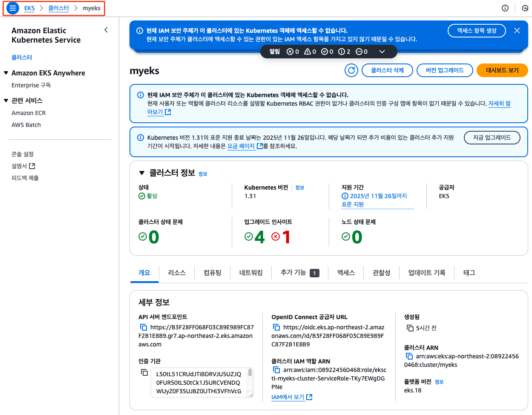Open the 업데이트 기록 tab

[427, 273]
